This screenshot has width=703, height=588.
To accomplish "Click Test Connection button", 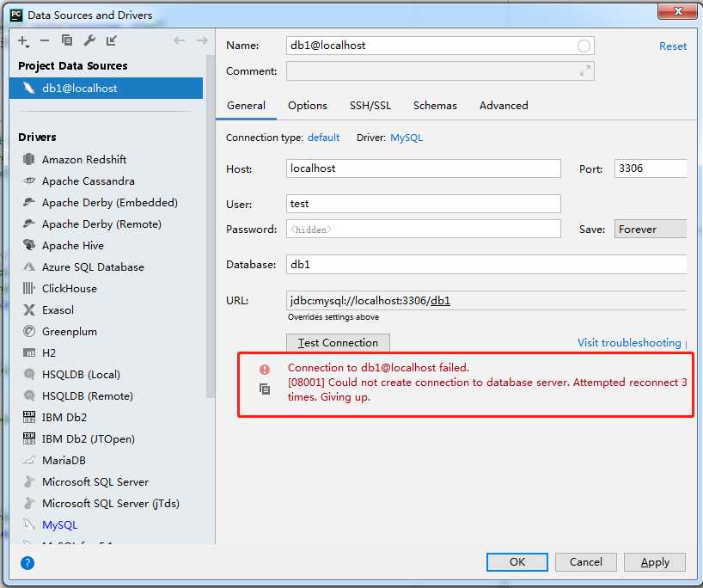I will point(338,343).
